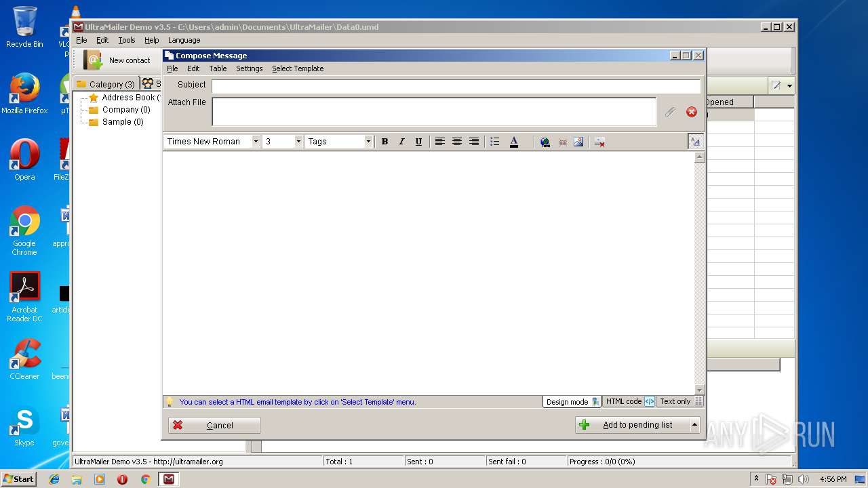The width and height of the screenshot is (868, 488).
Task: Open Recycle Bin desktop icon
Action: (24, 27)
